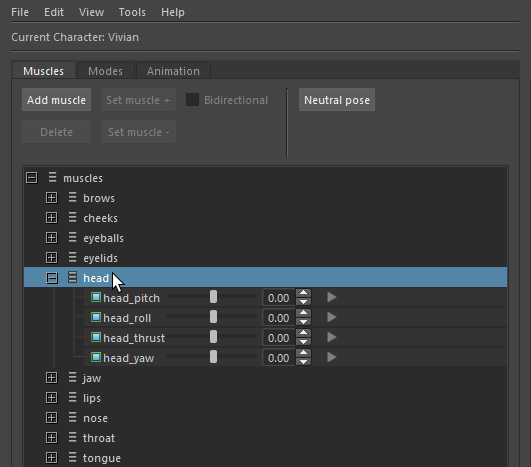Click the Neutral pose button
This screenshot has width=531, height=467.
tap(337, 100)
